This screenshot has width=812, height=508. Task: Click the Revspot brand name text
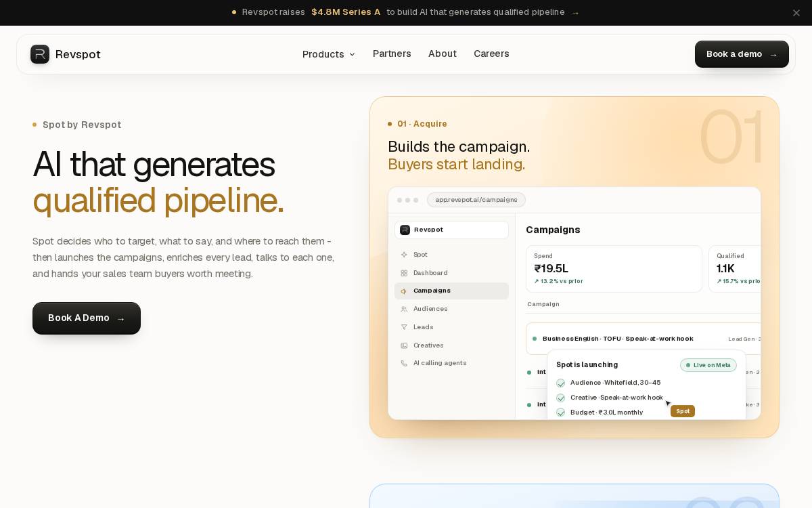click(78, 54)
